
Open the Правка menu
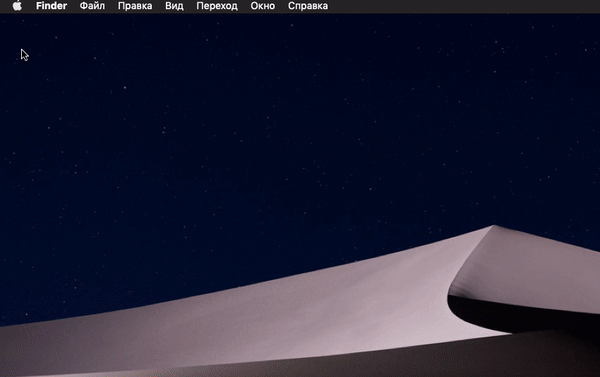(x=135, y=6)
